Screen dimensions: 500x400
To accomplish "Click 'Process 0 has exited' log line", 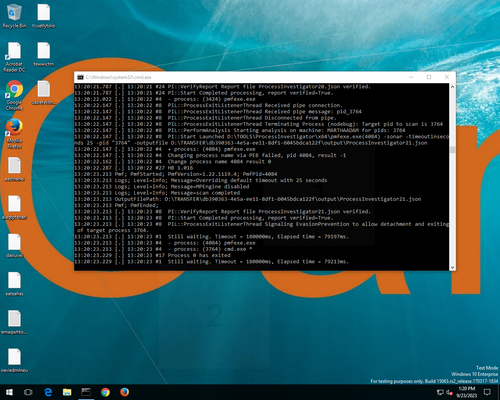I will coord(152,255).
